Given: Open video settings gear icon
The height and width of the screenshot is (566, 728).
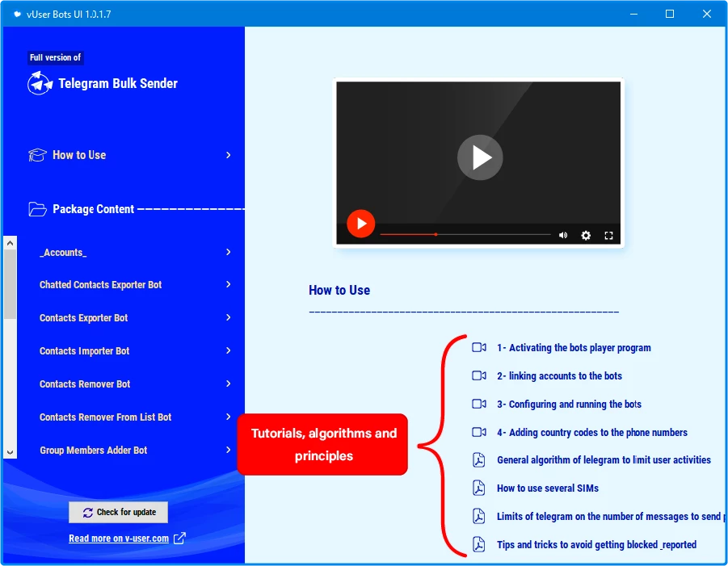Looking at the screenshot, I should 586,235.
